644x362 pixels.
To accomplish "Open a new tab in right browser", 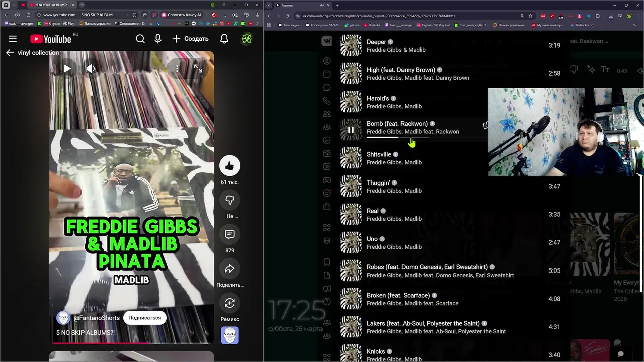I will point(337,5).
